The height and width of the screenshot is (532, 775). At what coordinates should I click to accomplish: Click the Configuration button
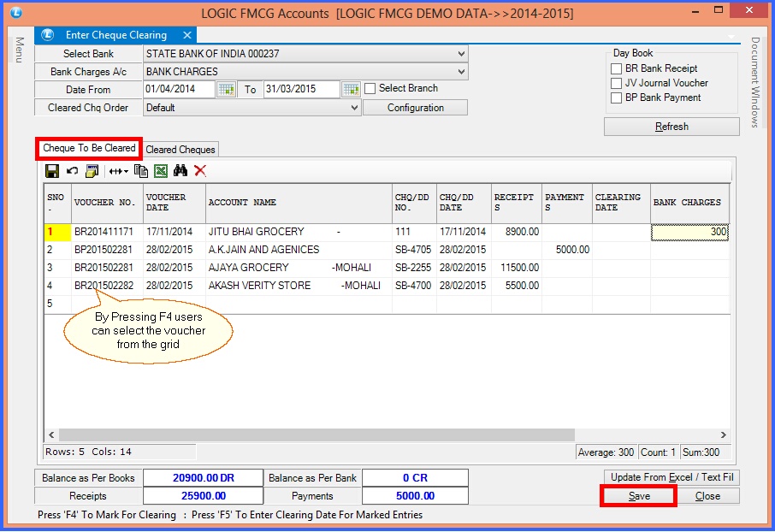[415, 108]
